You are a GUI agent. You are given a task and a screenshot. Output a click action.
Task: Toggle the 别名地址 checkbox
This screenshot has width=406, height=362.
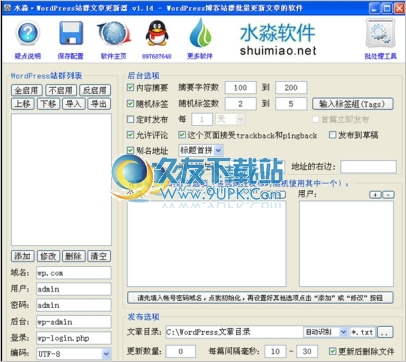[x=130, y=151]
